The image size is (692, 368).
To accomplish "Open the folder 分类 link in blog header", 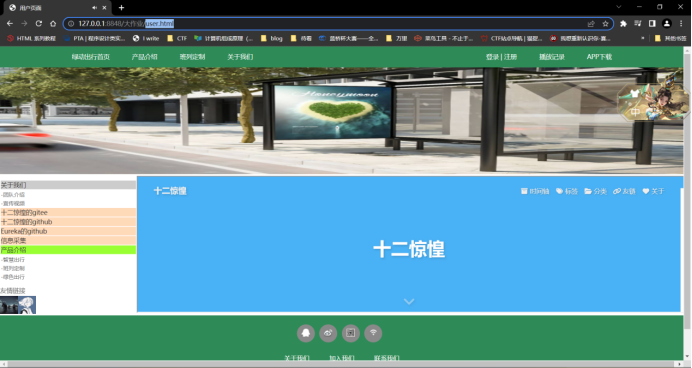I will pos(596,191).
